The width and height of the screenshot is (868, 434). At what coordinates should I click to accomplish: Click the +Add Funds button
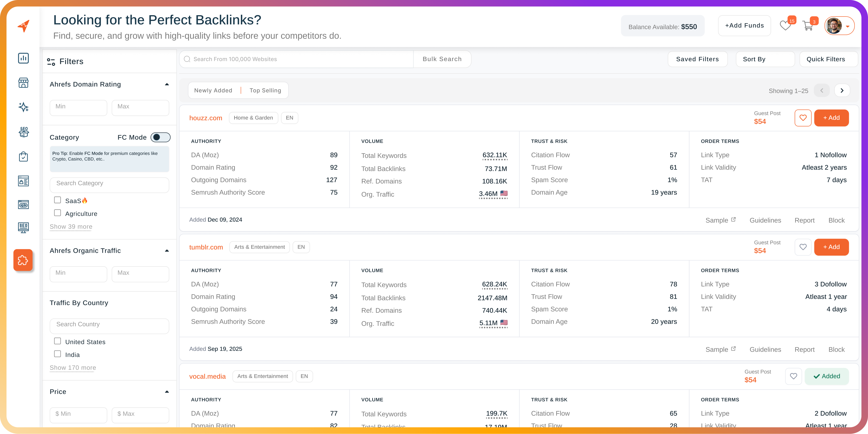(744, 26)
